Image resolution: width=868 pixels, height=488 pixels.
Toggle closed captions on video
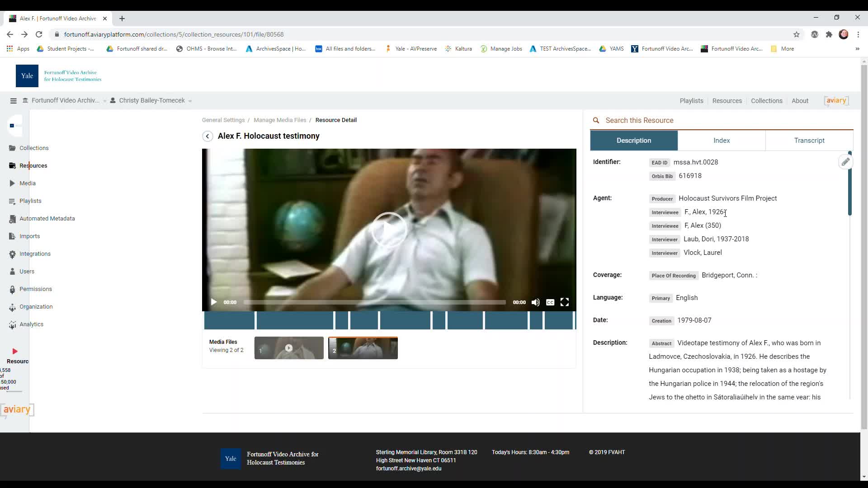coord(550,302)
